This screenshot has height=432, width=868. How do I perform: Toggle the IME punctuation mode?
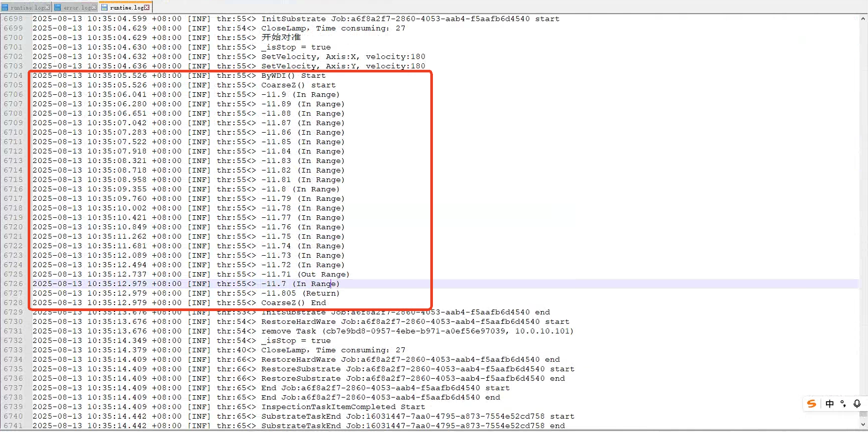843,404
